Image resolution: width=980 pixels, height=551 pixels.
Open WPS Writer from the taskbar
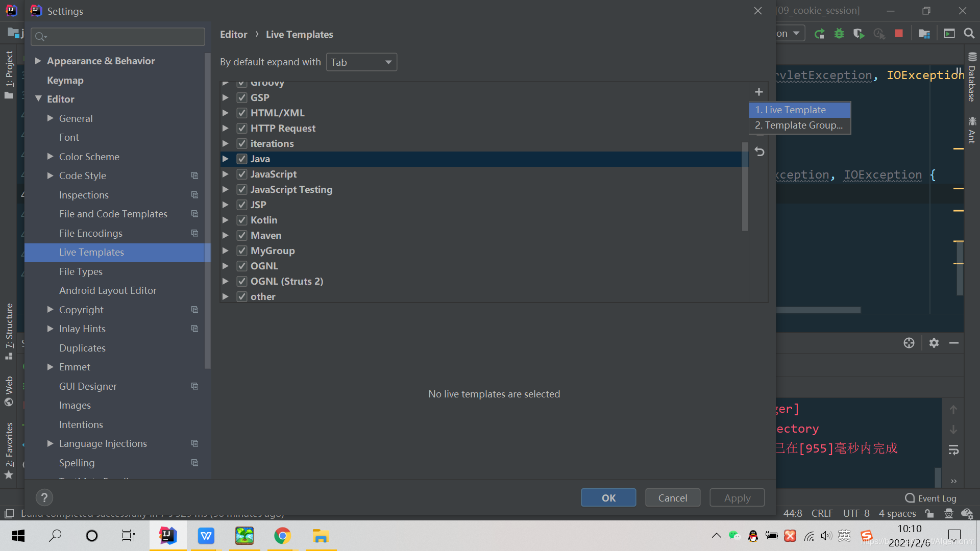(206, 536)
